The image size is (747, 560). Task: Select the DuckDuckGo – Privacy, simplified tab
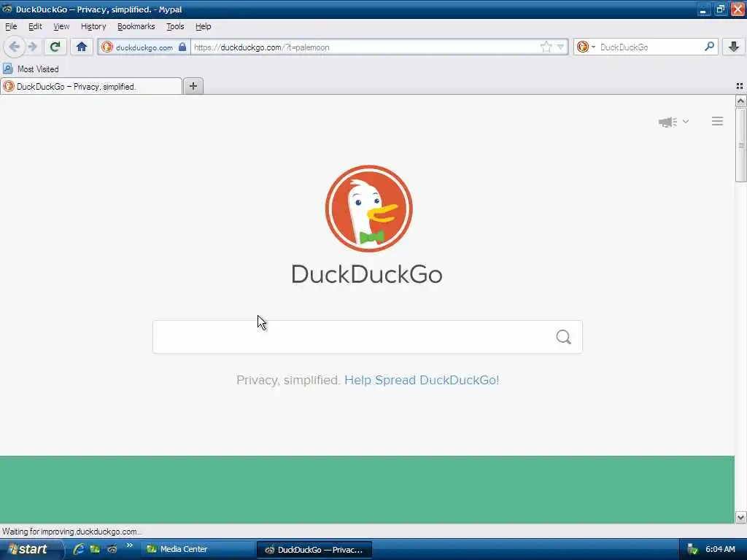pos(91,86)
